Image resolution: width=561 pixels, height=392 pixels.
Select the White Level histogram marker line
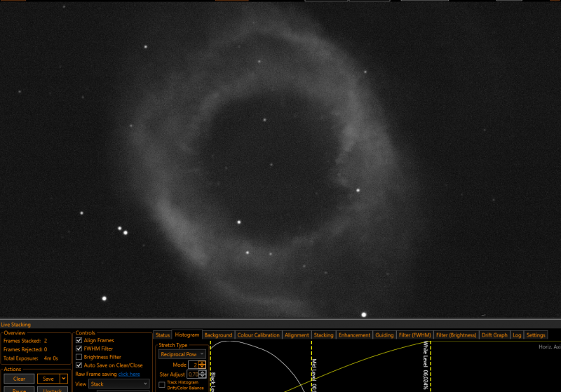point(431,366)
